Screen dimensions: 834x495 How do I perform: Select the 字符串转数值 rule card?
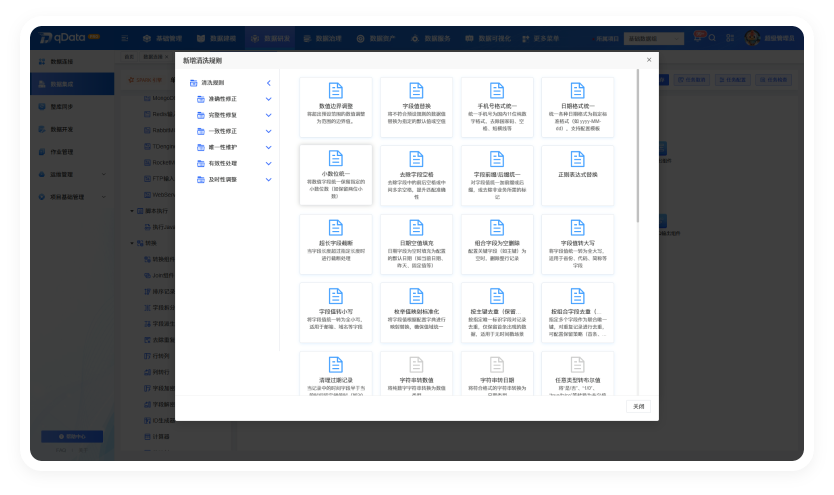coord(416,373)
